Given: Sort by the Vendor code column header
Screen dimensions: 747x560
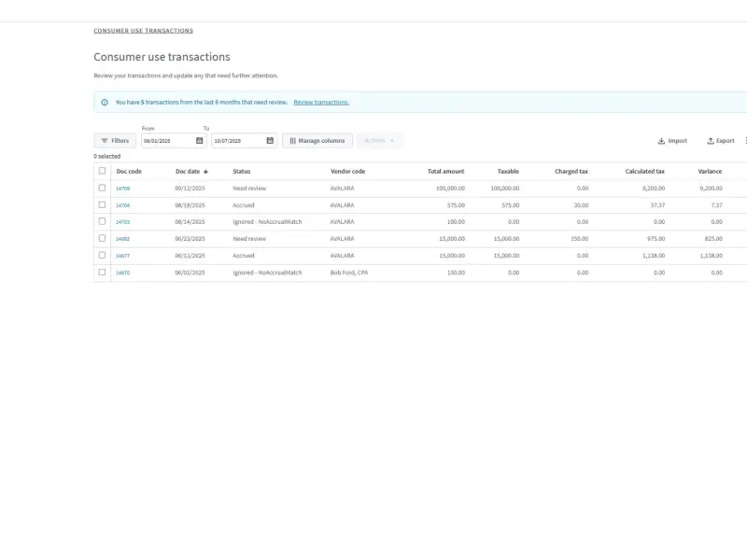Looking at the screenshot, I should pos(347,172).
